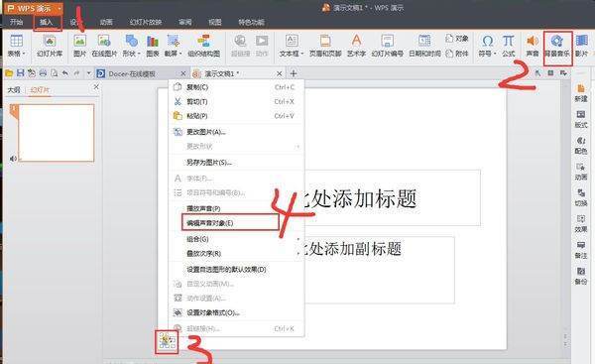The image size is (595, 364).
Task: Add an 附件 attachment
Action: (x=457, y=54)
